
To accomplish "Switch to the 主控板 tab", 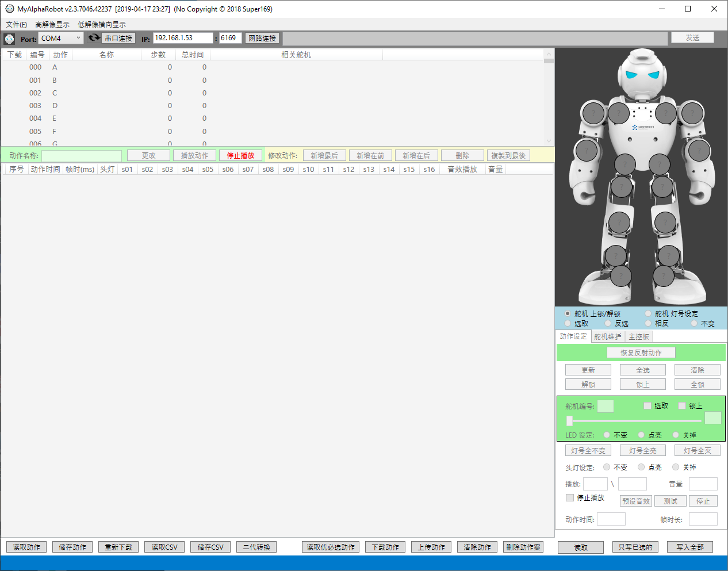I will [639, 337].
